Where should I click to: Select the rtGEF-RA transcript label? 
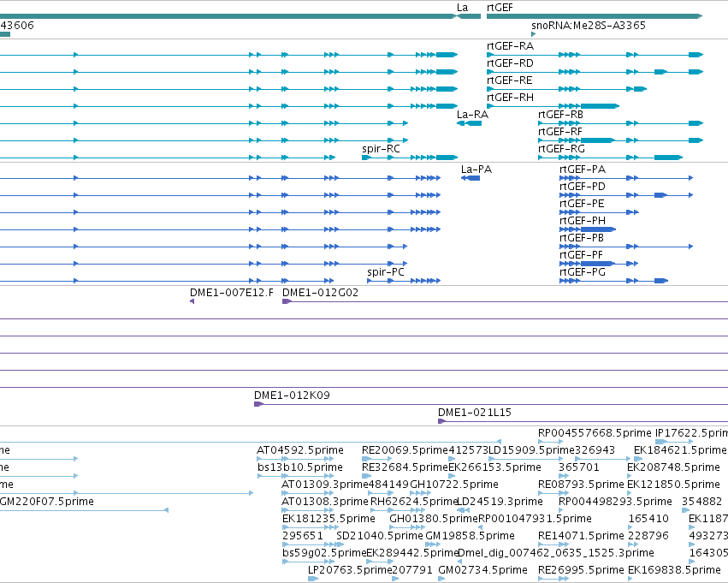click(510, 46)
